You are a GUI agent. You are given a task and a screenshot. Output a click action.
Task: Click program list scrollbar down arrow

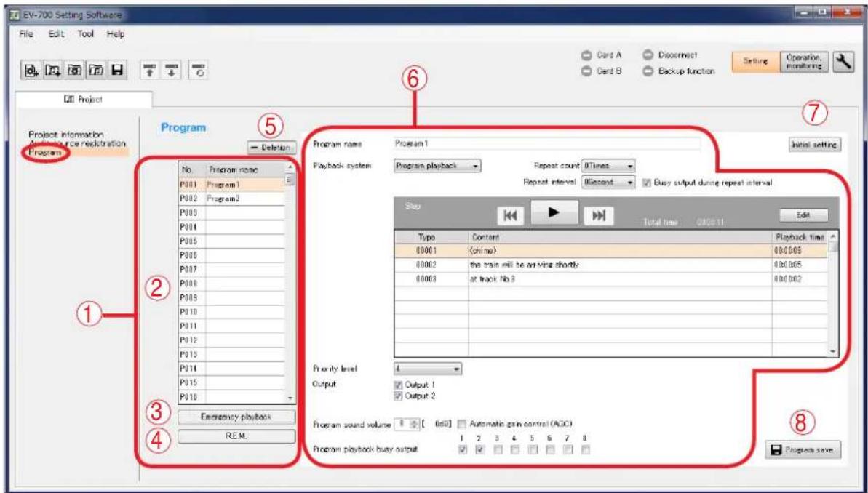pos(291,398)
